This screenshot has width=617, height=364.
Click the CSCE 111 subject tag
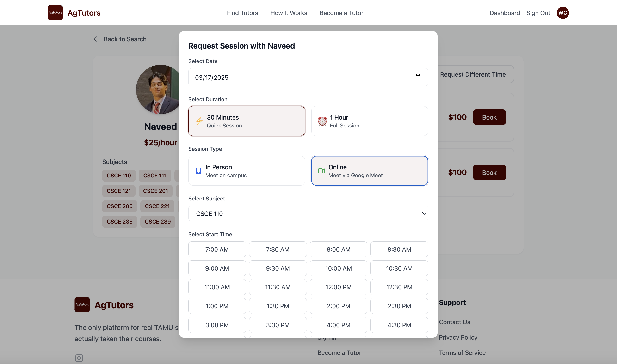155,176
